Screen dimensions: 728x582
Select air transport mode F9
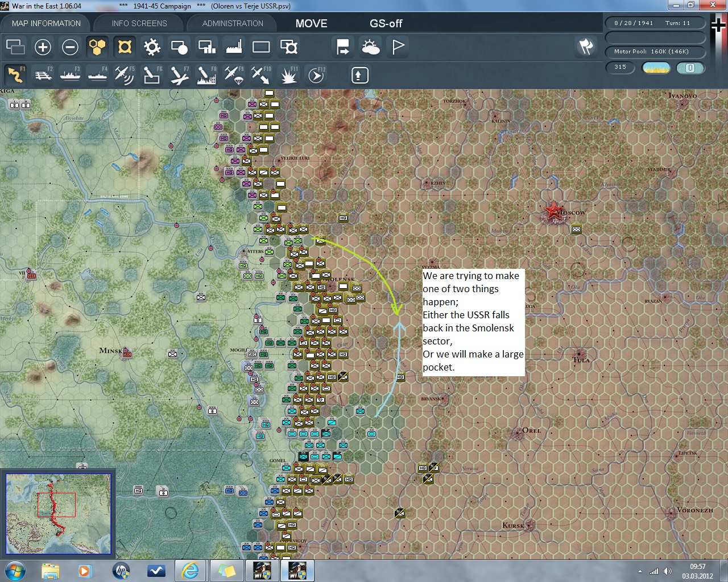tap(234, 75)
